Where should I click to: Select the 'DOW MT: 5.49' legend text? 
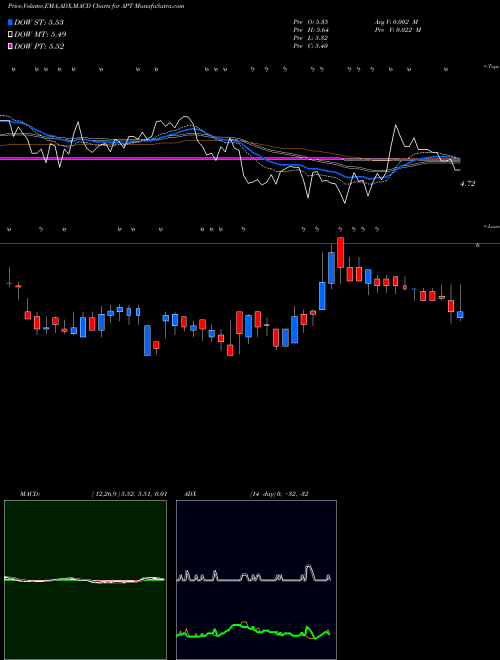click(x=40, y=35)
